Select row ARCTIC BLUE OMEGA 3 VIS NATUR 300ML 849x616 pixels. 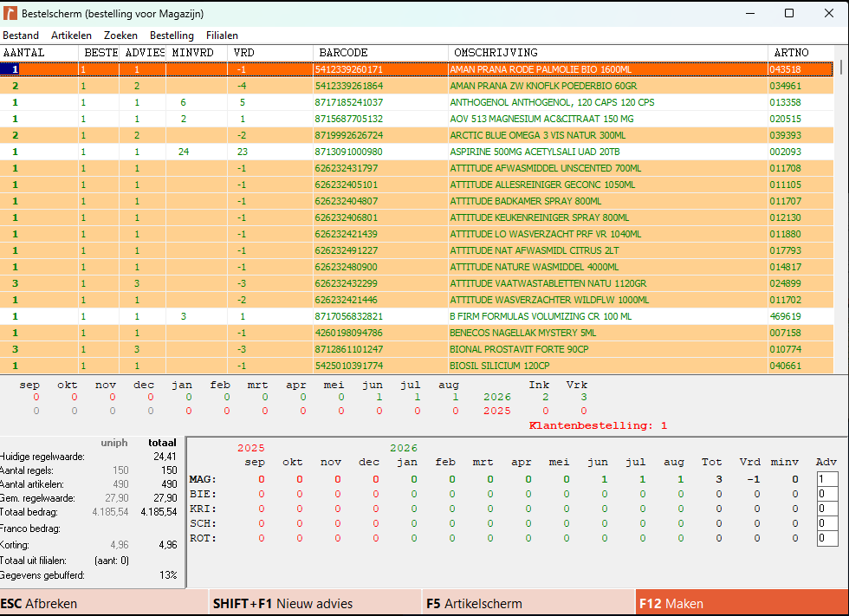tap(417, 135)
